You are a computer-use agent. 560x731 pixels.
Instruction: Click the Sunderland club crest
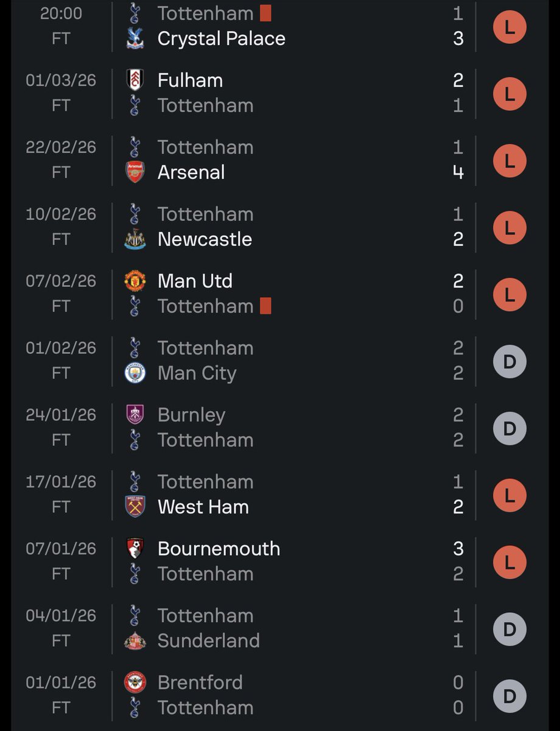pos(135,641)
